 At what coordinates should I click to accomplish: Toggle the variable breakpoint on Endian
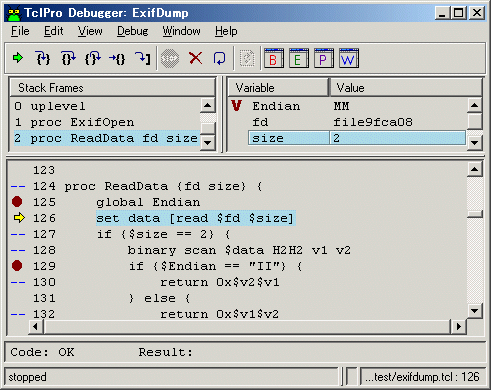tap(236, 106)
